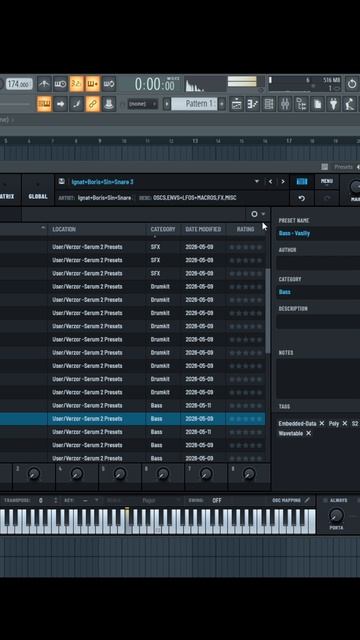The height and width of the screenshot is (640, 360).
Task: Adjust macro knob 4
Action: [77, 474]
